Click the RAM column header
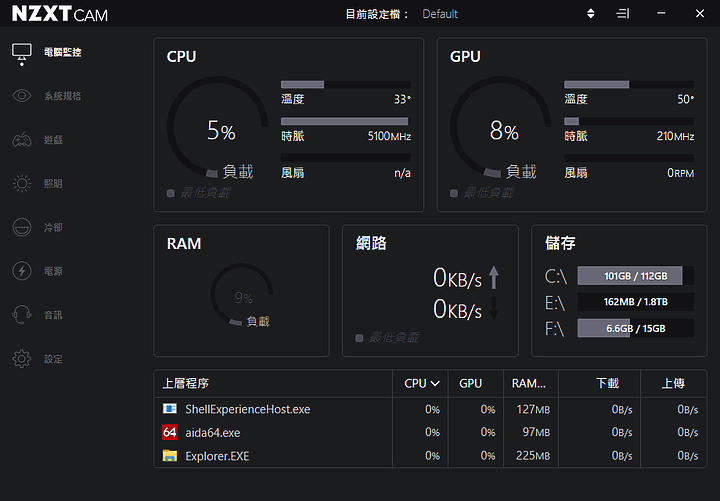The height and width of the screenshot is (501, 720). coord(531,383)
